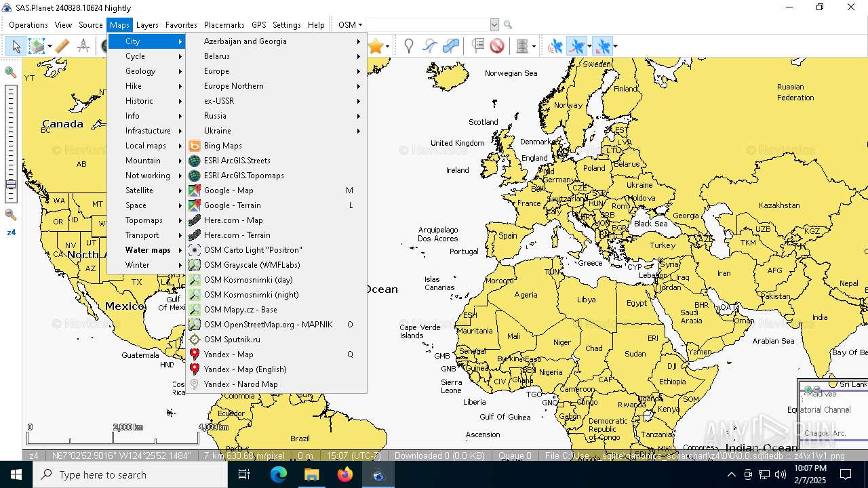Select OSM Kosmosnimki (night)
Screen dimensions: 868x488
click(276, 295)
